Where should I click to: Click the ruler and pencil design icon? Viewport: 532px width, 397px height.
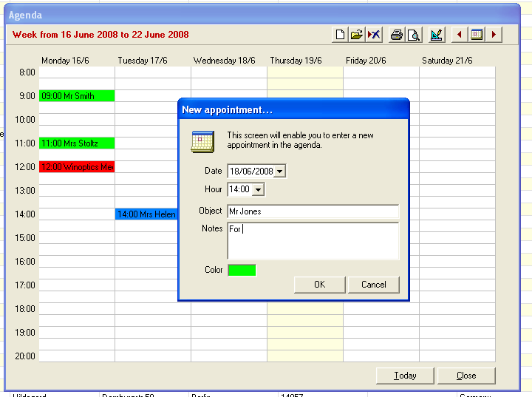click(437, 35)
